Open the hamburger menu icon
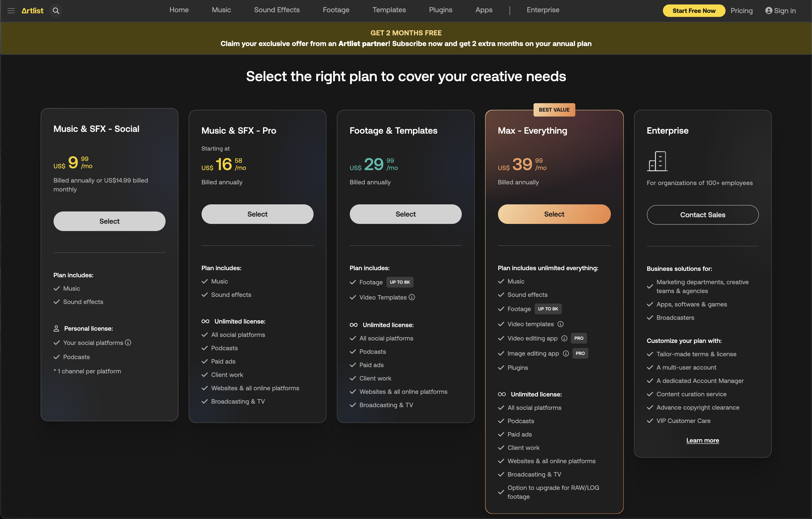 [11, 11]
